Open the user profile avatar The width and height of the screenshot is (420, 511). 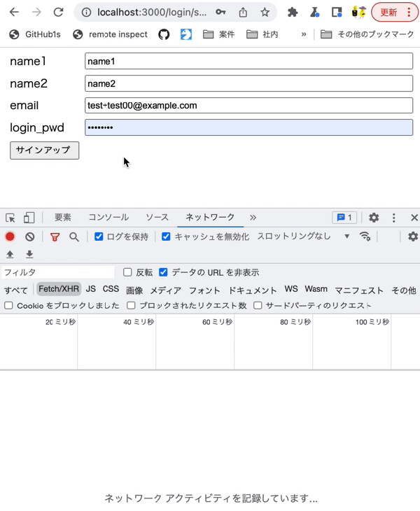358,13
